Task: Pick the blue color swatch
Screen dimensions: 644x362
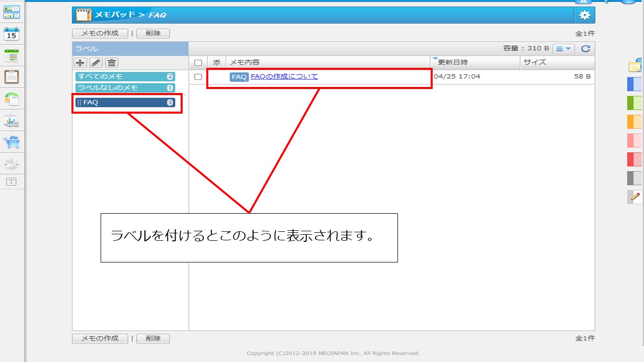Action: coord(635,84)
